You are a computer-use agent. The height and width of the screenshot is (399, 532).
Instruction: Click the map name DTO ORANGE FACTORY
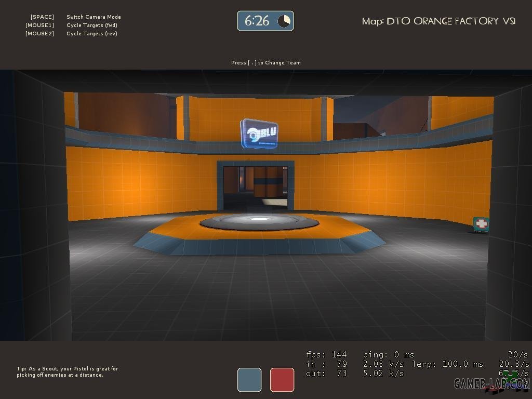click(438, 21)
